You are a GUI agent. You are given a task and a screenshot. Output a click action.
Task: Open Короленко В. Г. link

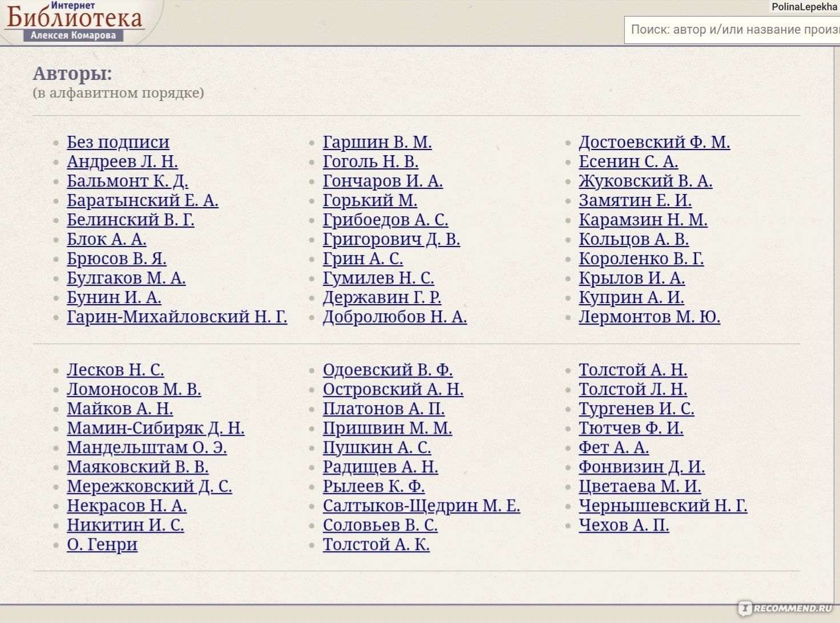pos(641,258)
